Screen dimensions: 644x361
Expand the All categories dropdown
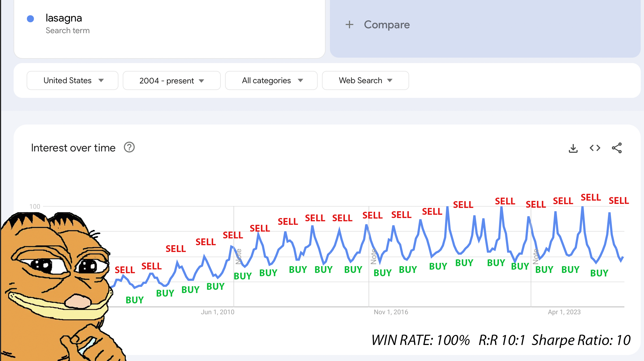[271, 80]
